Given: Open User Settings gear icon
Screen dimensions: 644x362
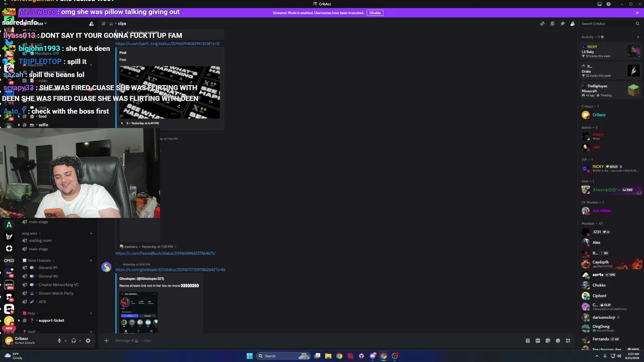Looking at the screenshot, I should [88, 340].
